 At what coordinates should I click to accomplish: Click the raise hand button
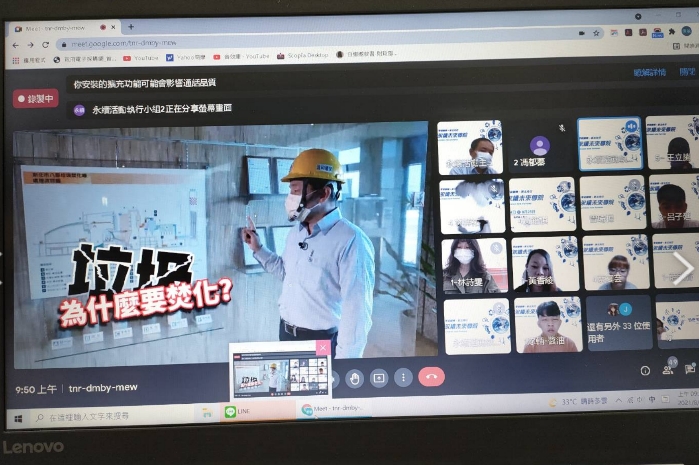coord(354,379)
